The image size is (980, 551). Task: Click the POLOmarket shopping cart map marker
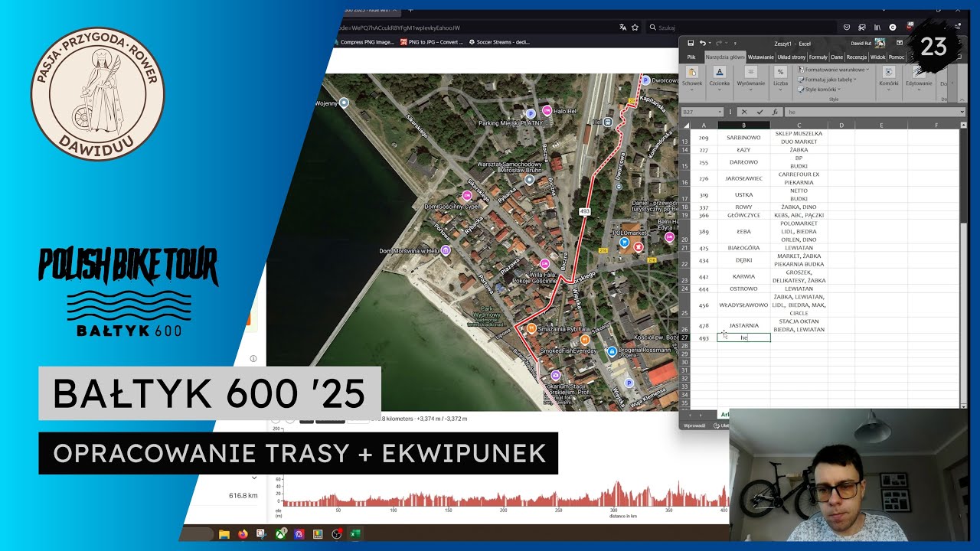click(624, 242)
